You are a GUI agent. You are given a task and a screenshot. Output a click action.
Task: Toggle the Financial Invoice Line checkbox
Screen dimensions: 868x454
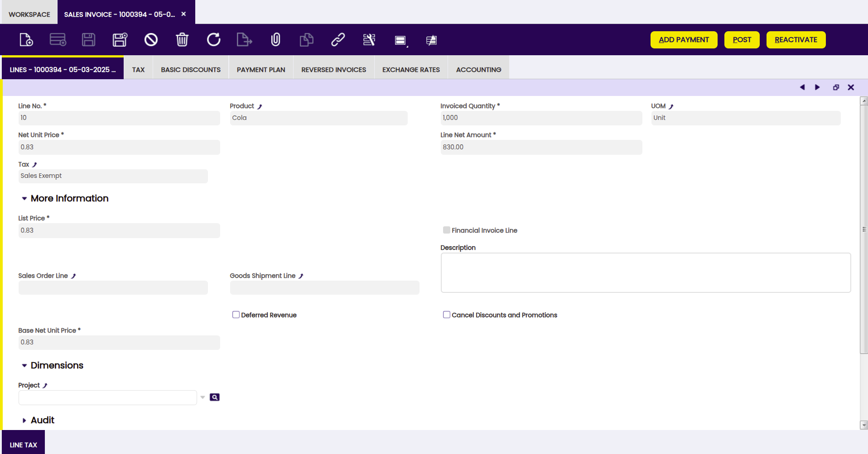tap(447, 230)
